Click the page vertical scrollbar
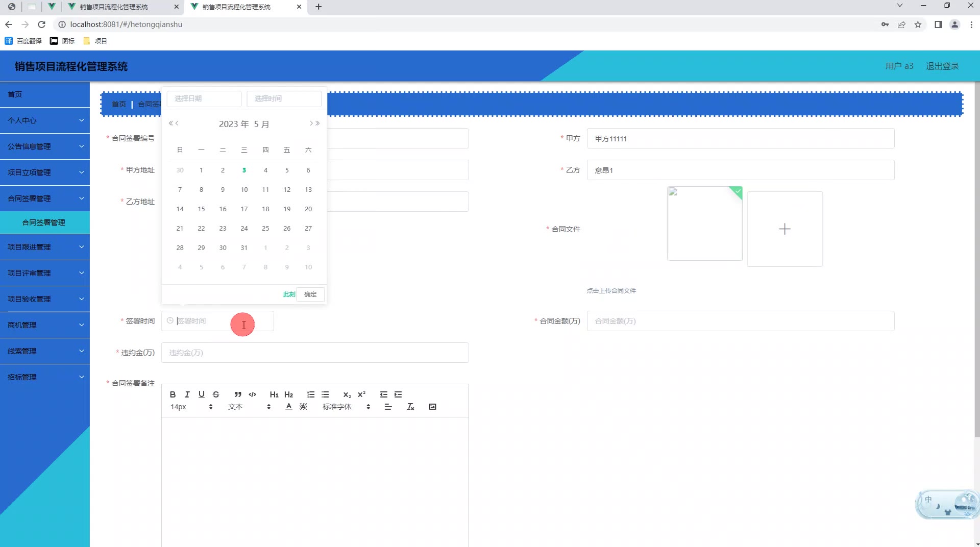Image resolution: width=980 pixels, height=547 pixels. coord(976,259)
